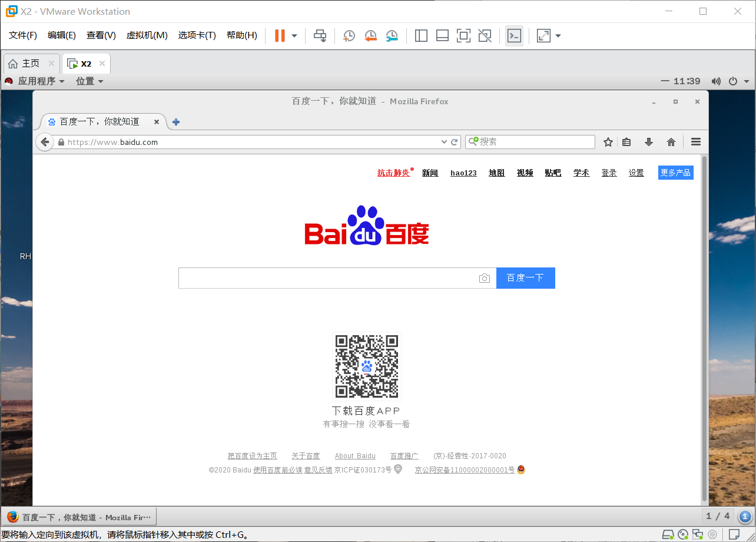Click the message log note icon
This screenshot has height=542, width=756.
tap(734, 534)
